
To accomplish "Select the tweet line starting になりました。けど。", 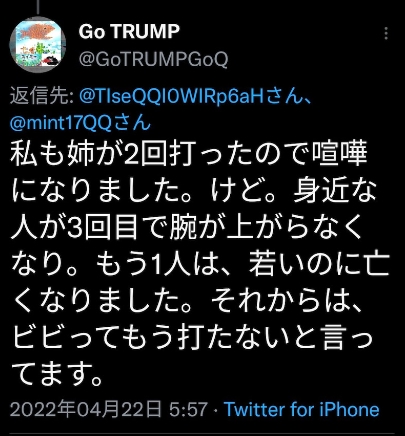I will (x=194, y=191).
